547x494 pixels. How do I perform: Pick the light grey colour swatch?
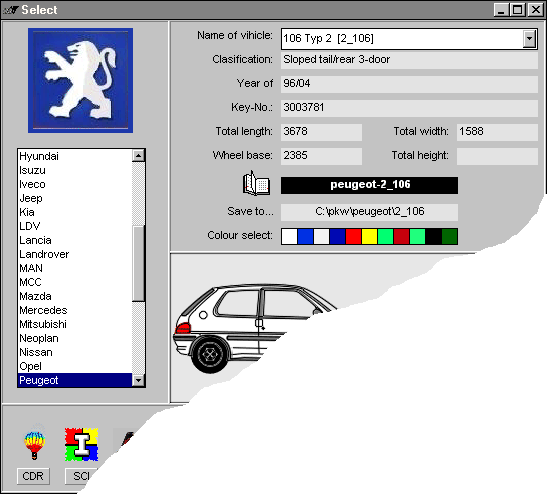point(321,237)
